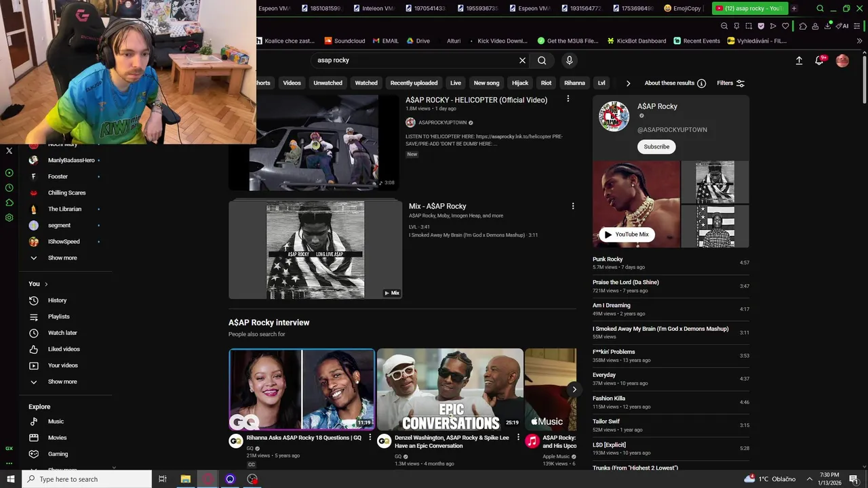Click the browser tab search magnifier icon
This screenshot has height=488, width=868.
click(x=820, y=8)
